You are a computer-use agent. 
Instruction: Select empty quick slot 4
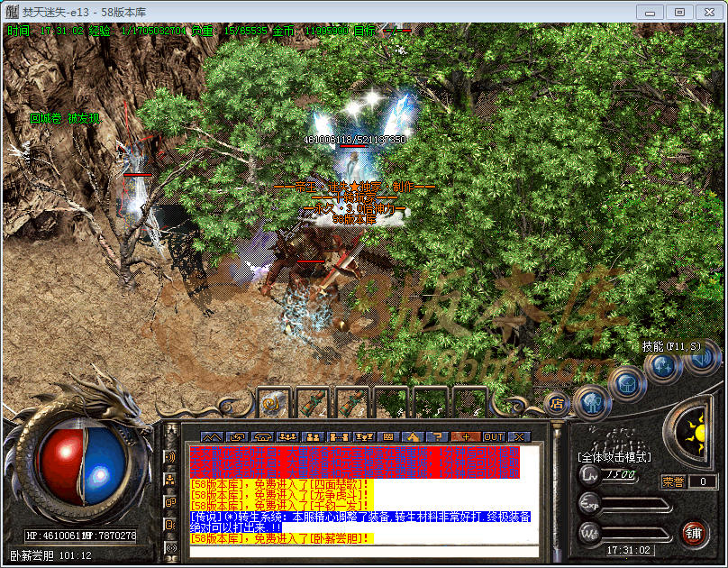click(390, 403)
